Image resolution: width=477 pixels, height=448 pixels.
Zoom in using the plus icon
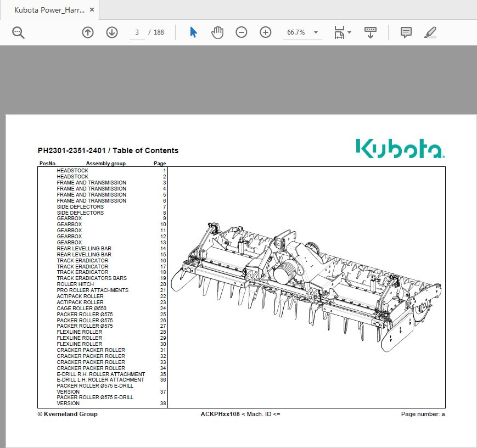click(x=266, y=32)
